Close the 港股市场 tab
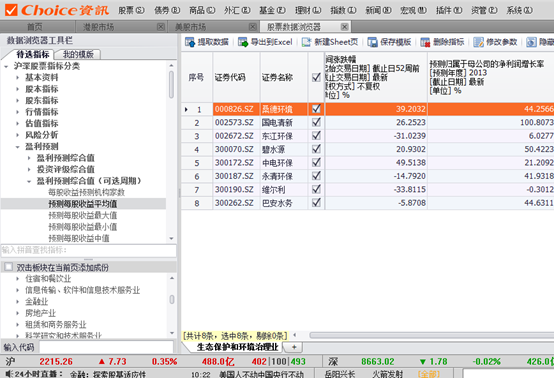This screenshot has width=554, height=378. point(161,27)
